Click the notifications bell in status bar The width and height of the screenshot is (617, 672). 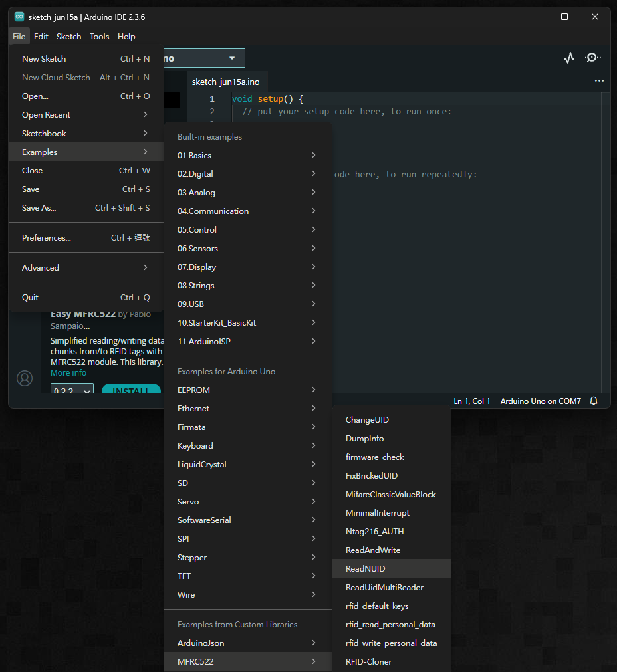[x=594, y=401]
